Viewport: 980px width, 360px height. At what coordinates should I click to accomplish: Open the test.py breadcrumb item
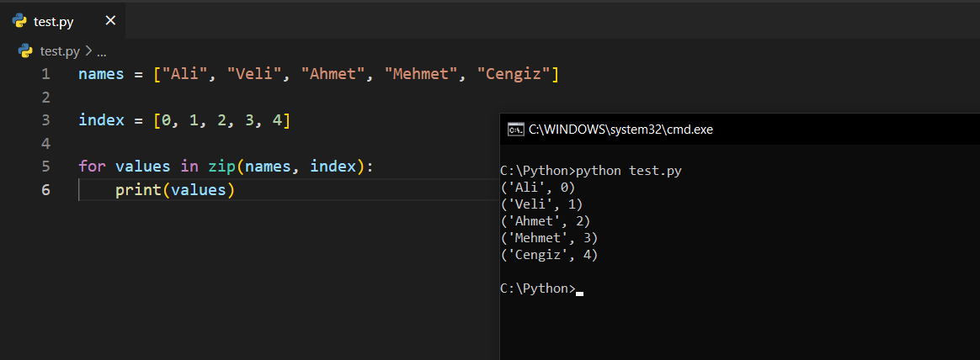(x=60, y=50)
